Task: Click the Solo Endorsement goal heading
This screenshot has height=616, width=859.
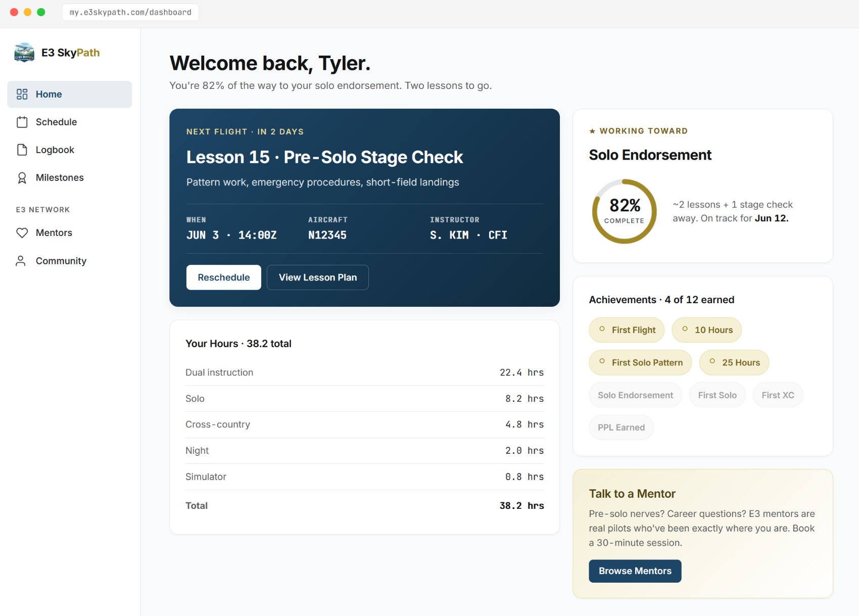Action: point(650,155)
